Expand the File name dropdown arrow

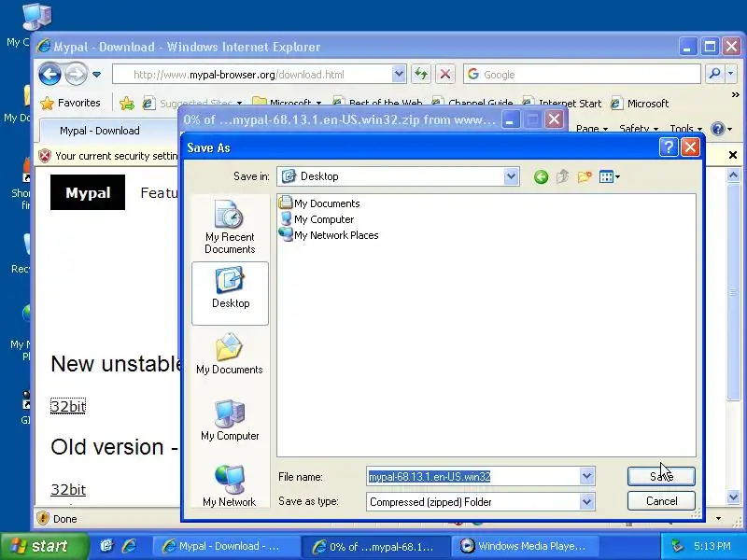point(587,476)
